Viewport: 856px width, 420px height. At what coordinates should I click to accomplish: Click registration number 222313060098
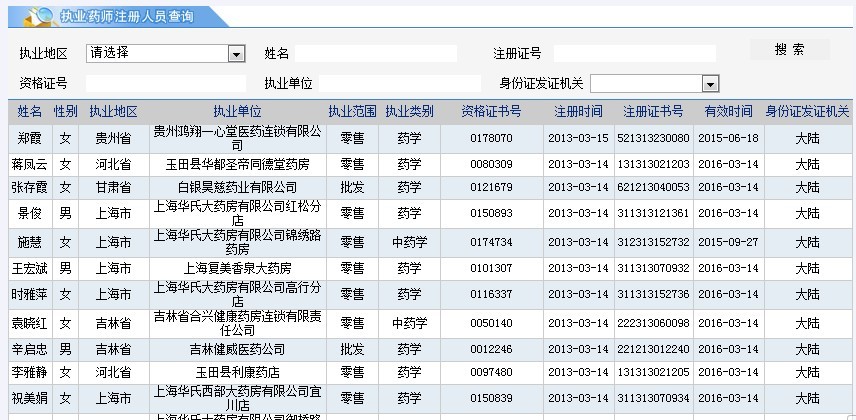pyautogui.click(x=653, y=323)
